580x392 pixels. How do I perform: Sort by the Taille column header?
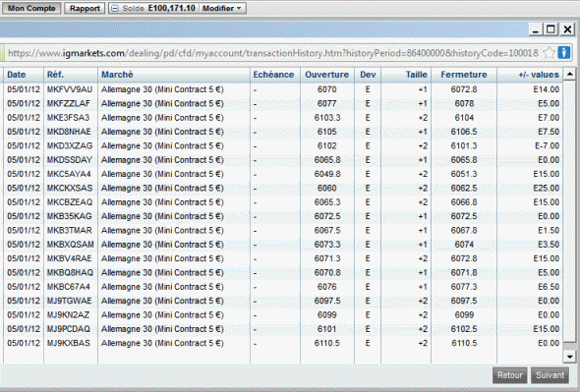(417, 75)
